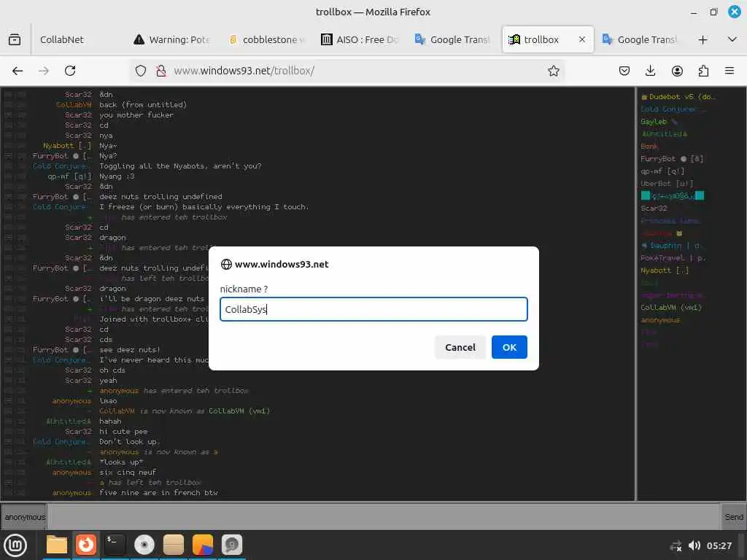Select UberBot in the user list
Screen dimensions: 747x560
point(667,183)
